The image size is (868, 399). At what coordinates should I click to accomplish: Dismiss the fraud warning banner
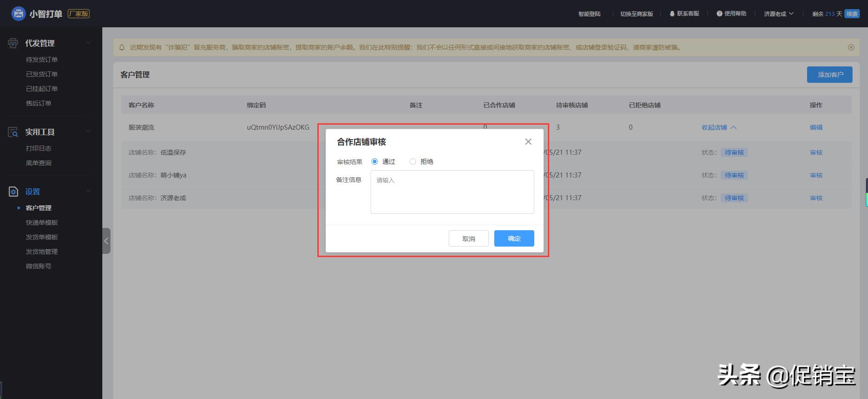click(851, 47)
